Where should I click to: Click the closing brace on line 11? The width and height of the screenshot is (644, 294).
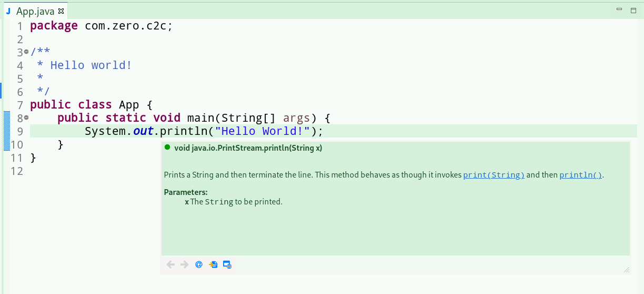(33, 158)
